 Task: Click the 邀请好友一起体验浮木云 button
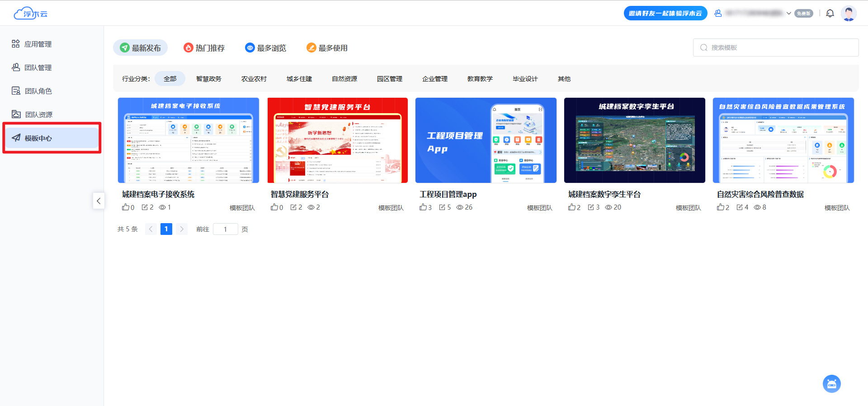point(665,13)
